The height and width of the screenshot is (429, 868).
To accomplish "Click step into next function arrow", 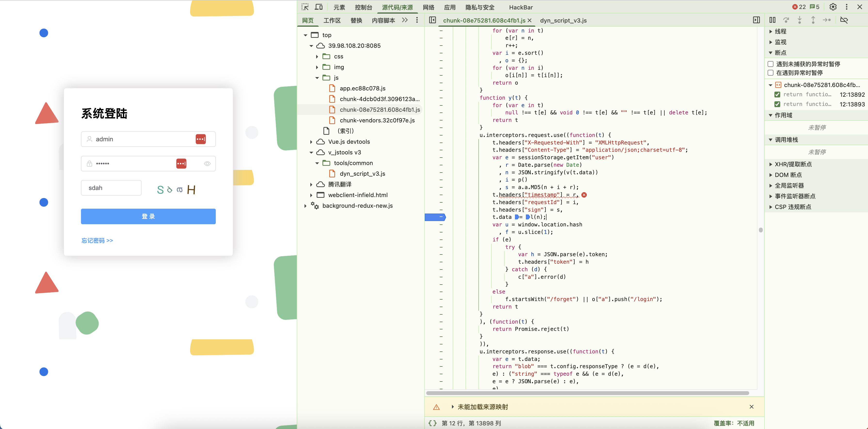I will [x=799, y=20].
